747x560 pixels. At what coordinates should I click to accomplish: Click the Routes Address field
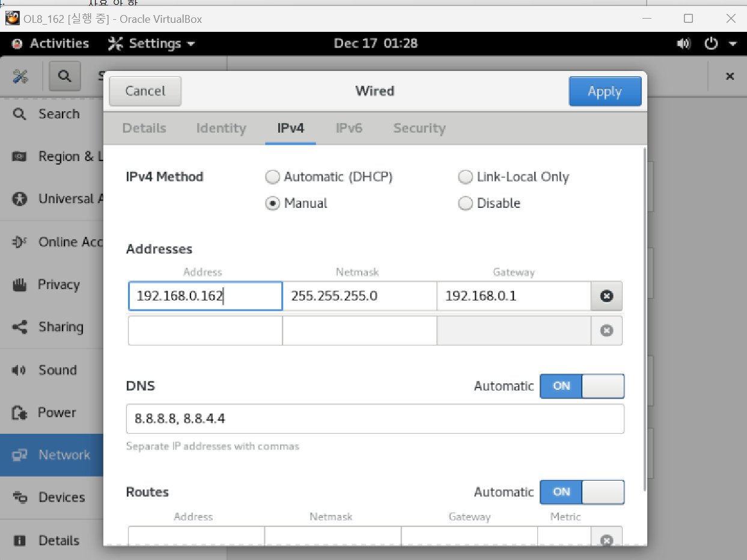coord(197,537)
